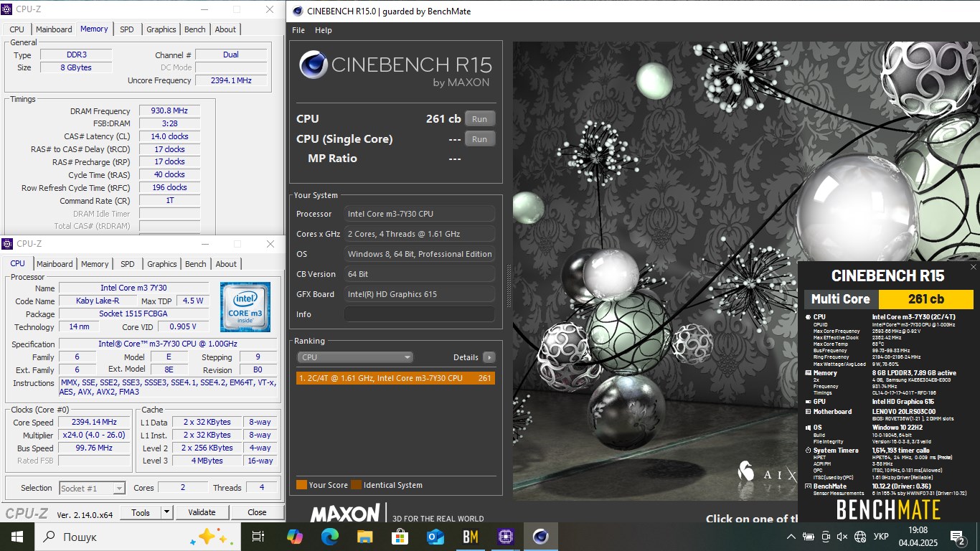
Task: Run the CPU Single Core benchmark
Action: tap(480, 139)
